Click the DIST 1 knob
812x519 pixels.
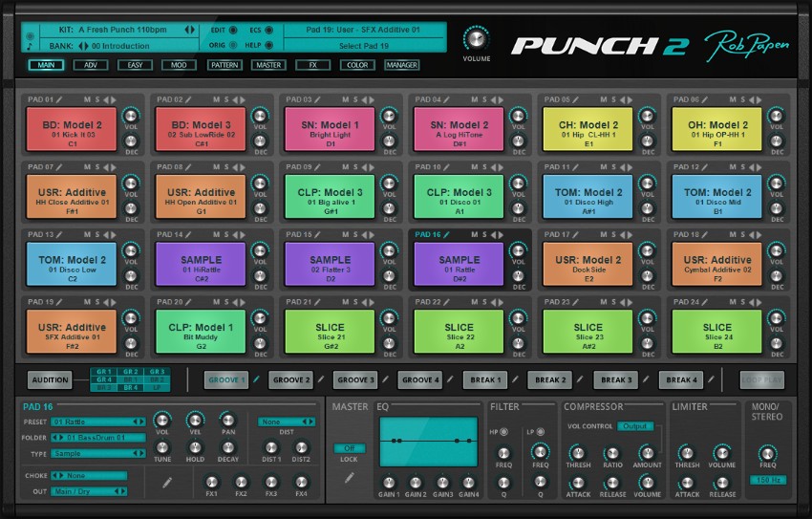(x=271, y=447)
